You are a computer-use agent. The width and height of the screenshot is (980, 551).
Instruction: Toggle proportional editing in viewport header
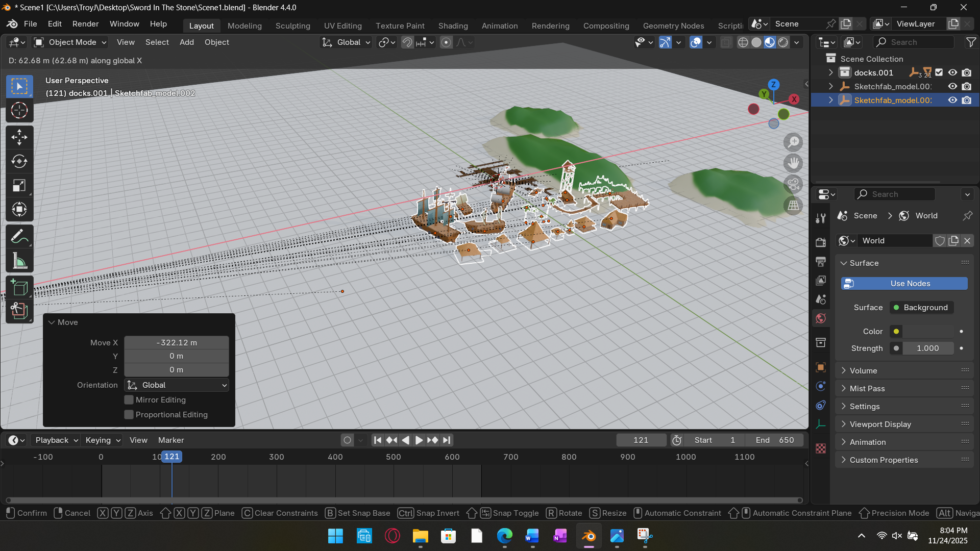pos(446,42)
